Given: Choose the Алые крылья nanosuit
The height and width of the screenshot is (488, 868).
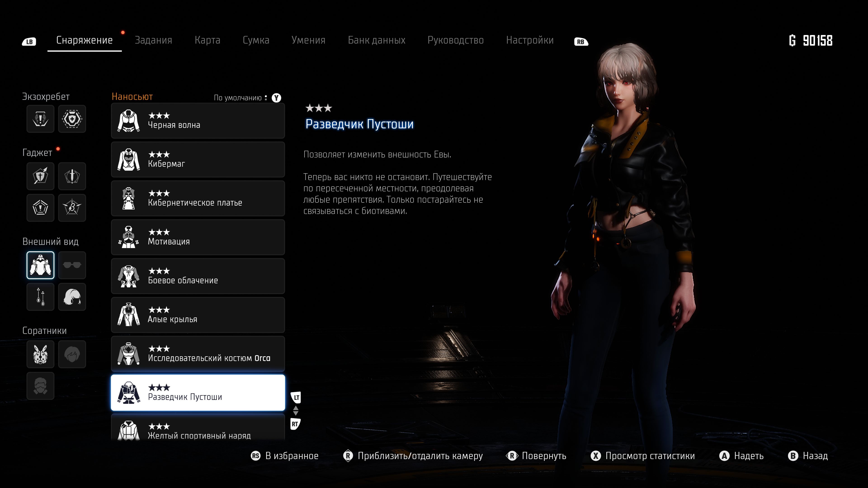Looking at the screenshot, I should pyautogui.click(x=198, y=315).
